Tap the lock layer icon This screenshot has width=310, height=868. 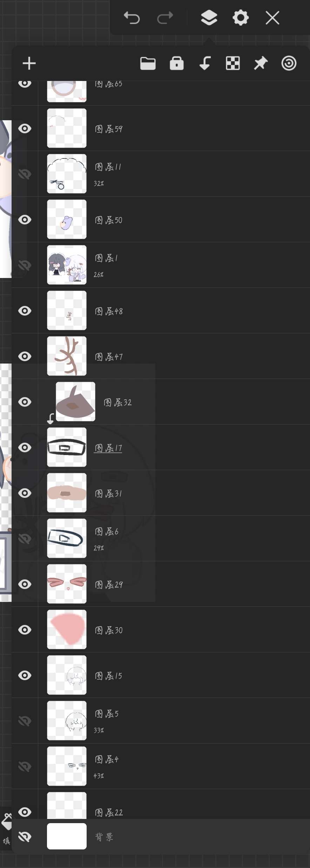(177, 63)
